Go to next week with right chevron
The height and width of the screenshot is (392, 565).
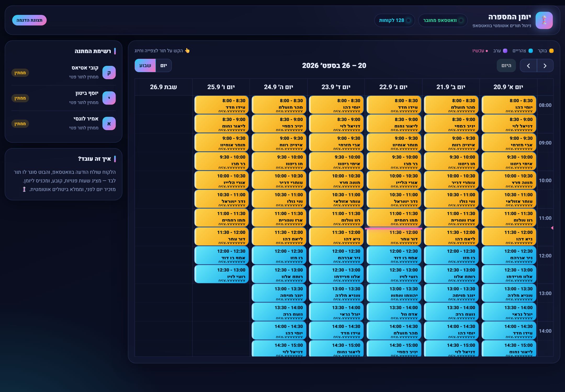[545, 66]
